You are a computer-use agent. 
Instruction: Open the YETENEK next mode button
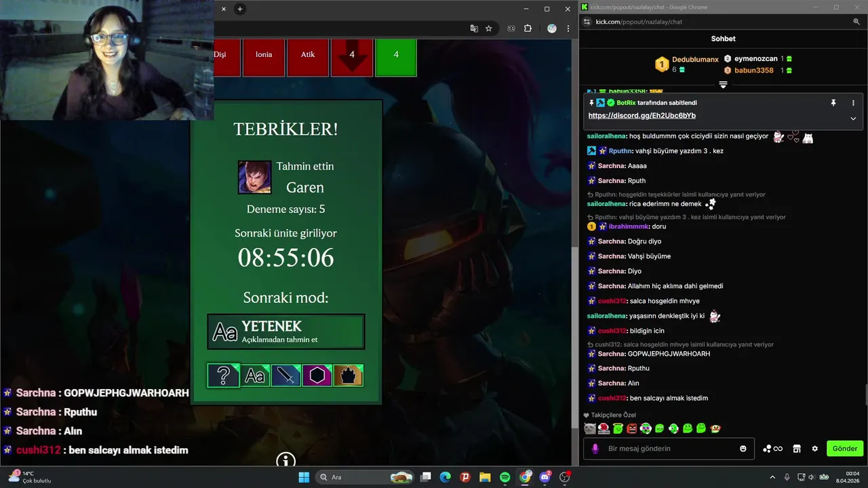point(285,331)
